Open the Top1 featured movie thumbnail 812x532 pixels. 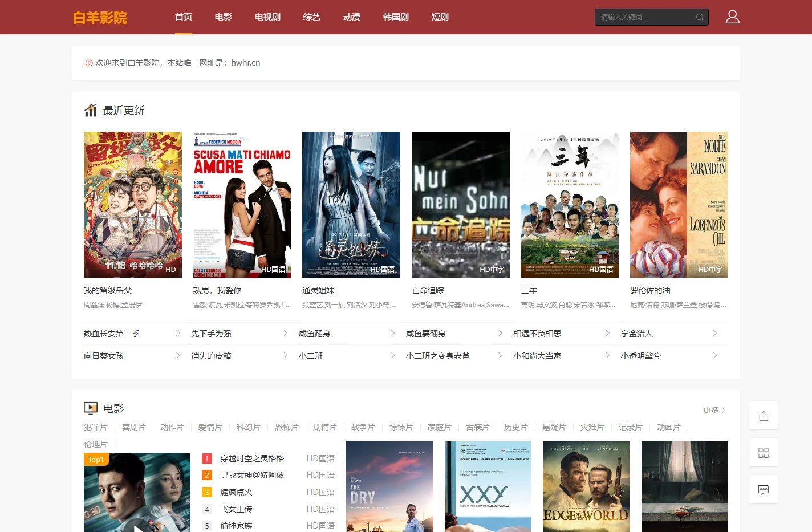(x=137, y=493)
